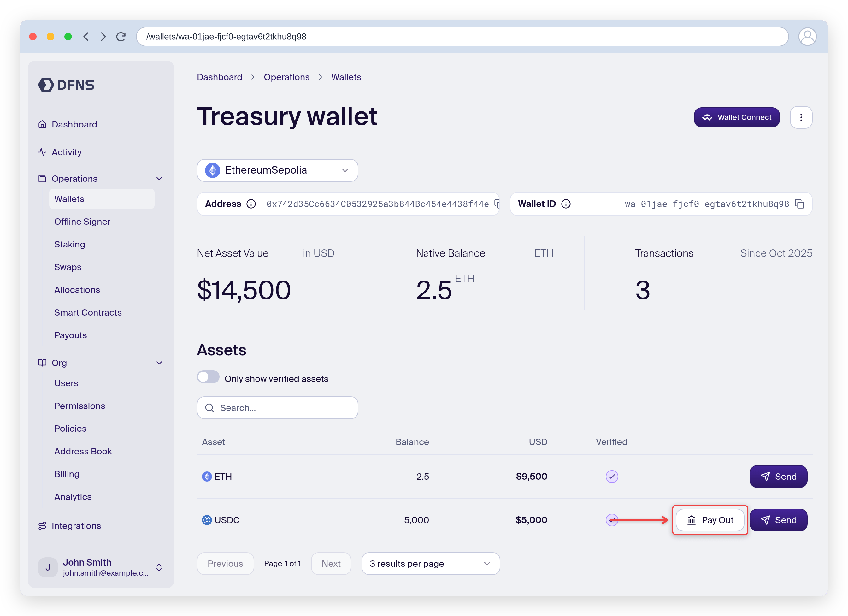This screenshot has height=616, width=848.
Task: Go forward with the browser forward arrow
Action: coord(103,37)
